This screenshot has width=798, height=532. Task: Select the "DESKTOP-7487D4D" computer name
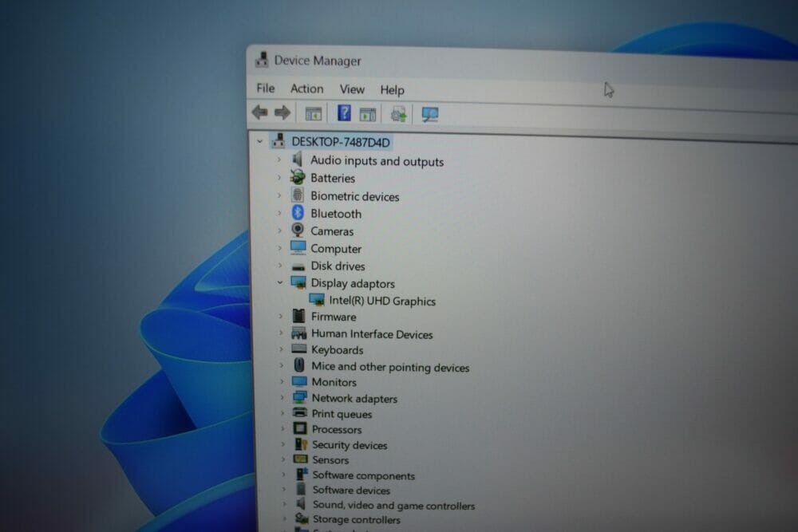[341, 142]
